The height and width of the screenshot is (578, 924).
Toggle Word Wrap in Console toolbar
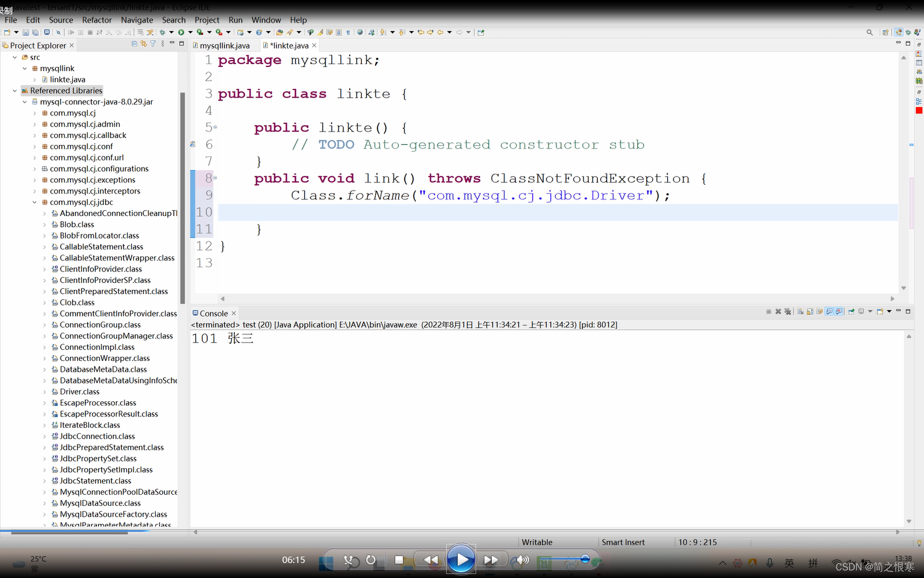820,311
